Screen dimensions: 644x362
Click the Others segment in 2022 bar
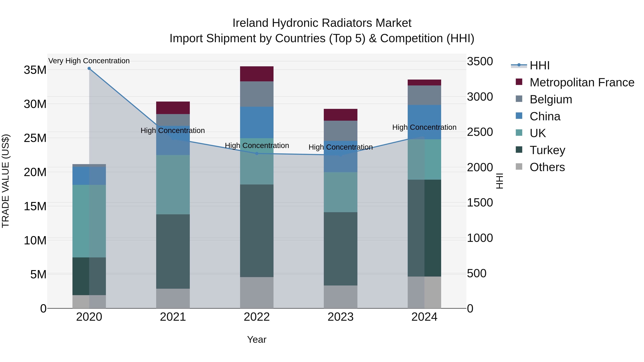257,292
